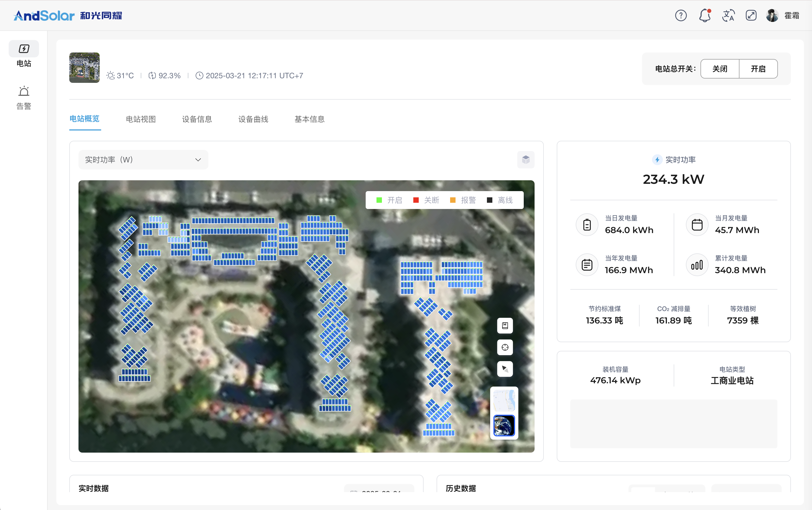Click the fullscreen expand icon
This screenshot has width=812, height=510.
pos(751,15)
